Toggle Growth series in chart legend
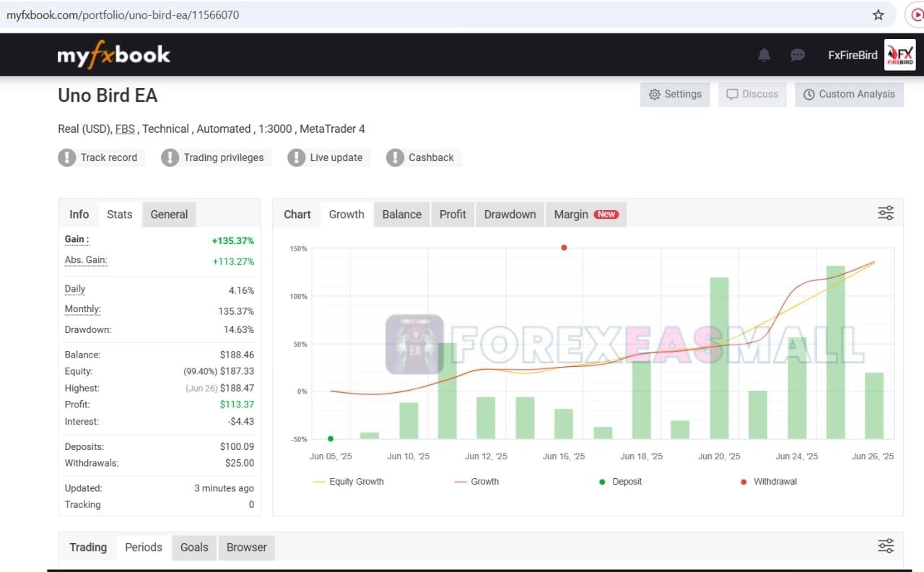 click(x=477, y=482)
